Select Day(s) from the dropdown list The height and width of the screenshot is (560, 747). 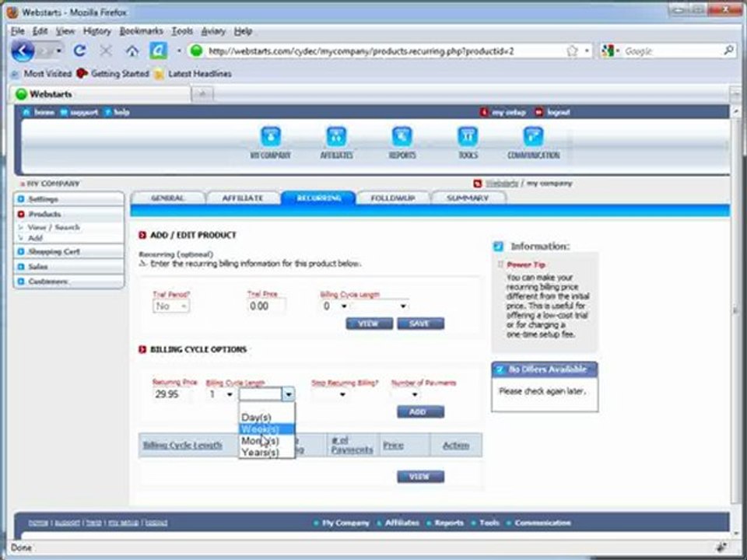tap(267, 417)
